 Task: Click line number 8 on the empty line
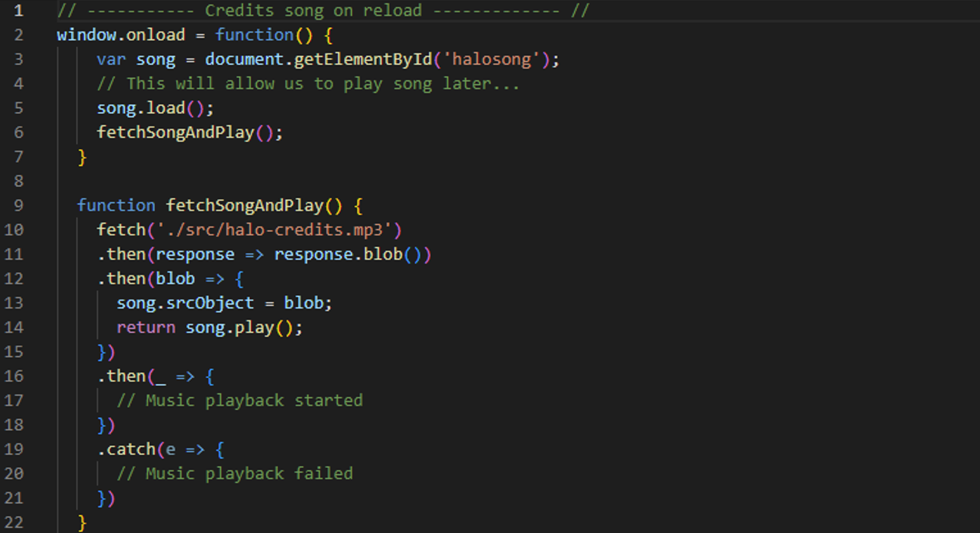(x=18, y=181)
